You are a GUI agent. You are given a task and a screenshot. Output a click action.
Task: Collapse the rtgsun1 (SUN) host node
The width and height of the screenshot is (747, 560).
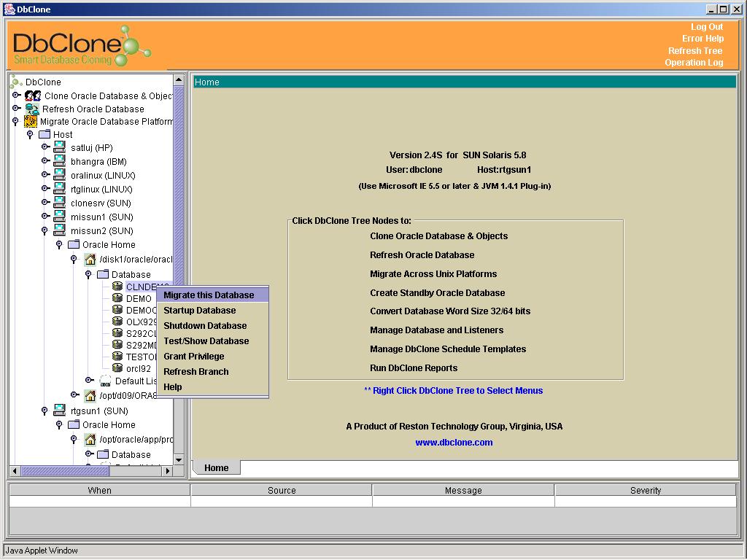[44, 411]
